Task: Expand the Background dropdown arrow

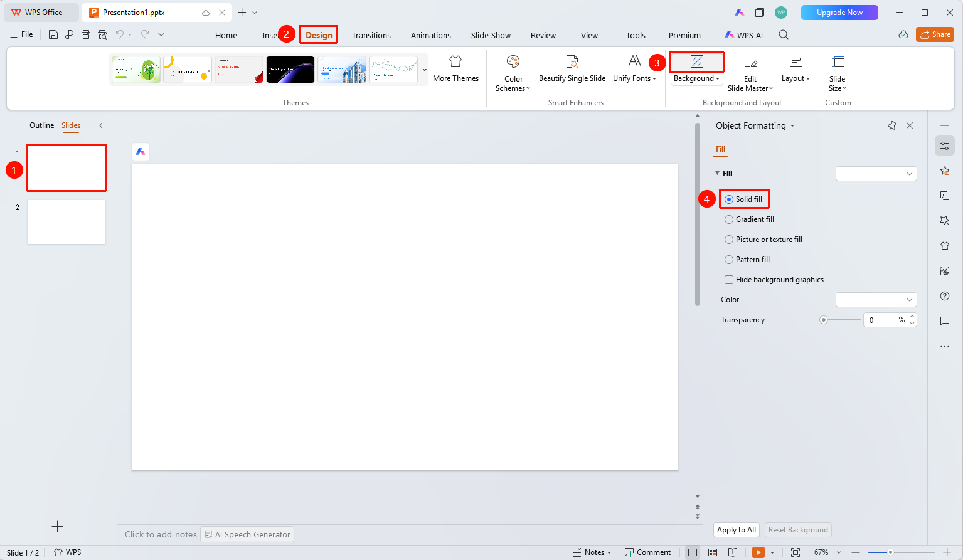Action: click(718, 79)
